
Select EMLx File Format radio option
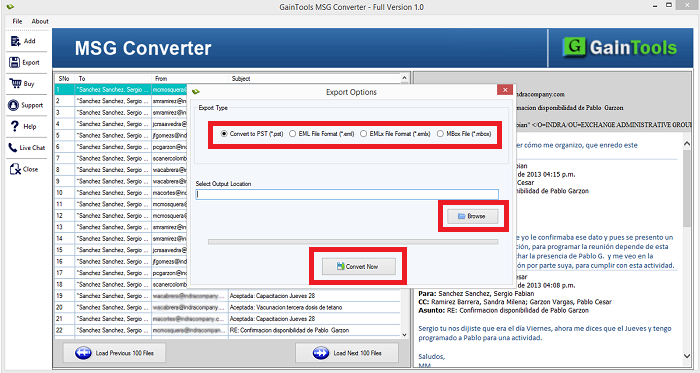(x=363, y=134)
